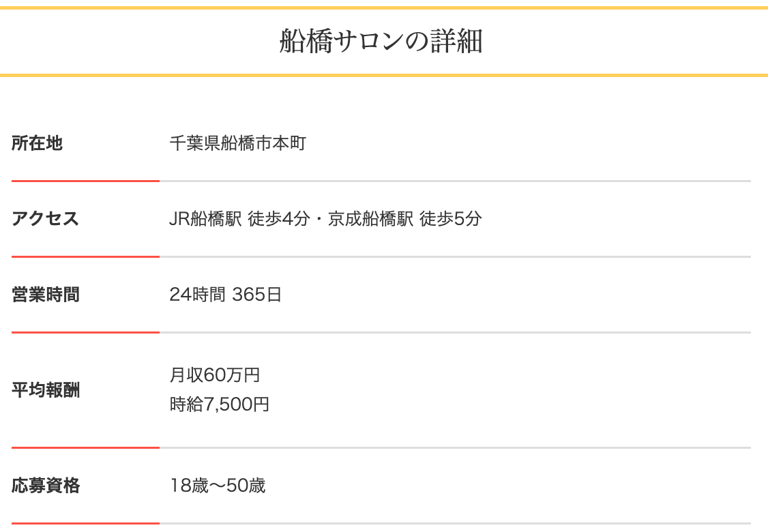Click the yellow line below the heading

click(384, 74)
